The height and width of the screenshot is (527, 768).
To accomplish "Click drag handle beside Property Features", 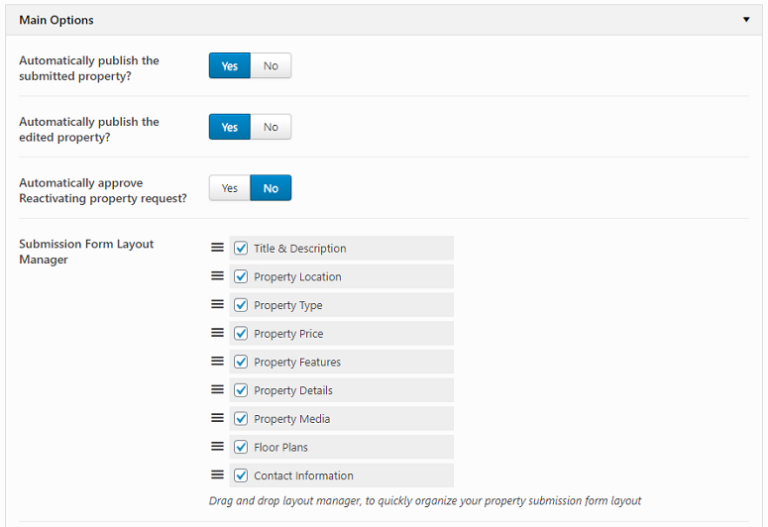I will [x=217, y=361].
